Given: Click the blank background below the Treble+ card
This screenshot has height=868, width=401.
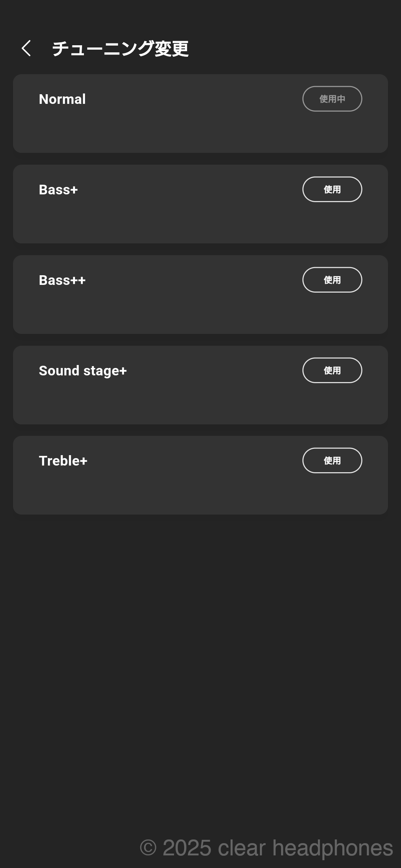Looking at the screenshot, I should [200, 649].
